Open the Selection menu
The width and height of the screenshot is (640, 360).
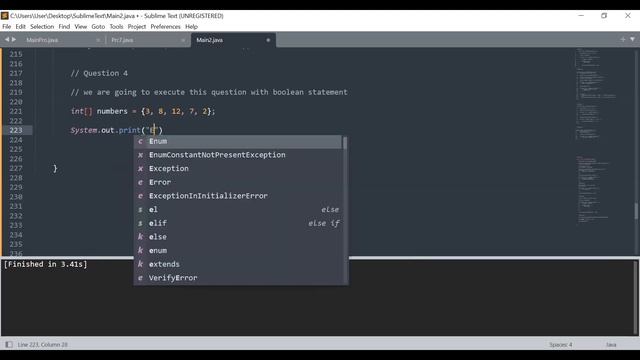click(42, 27)
